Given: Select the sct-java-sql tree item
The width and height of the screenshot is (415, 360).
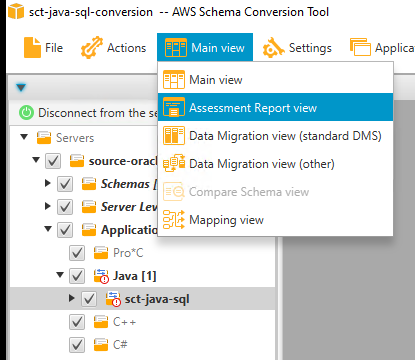Looking at the screenshot, I should tap(157, 299).
